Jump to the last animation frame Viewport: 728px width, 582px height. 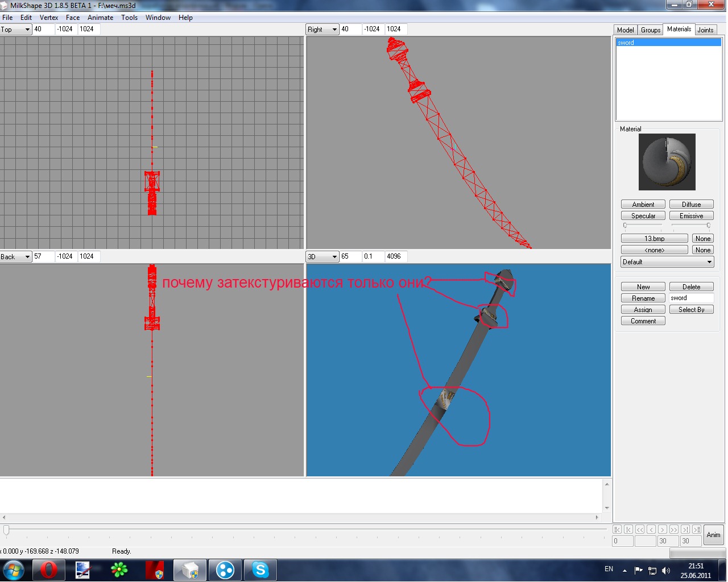tap(697, 529)
